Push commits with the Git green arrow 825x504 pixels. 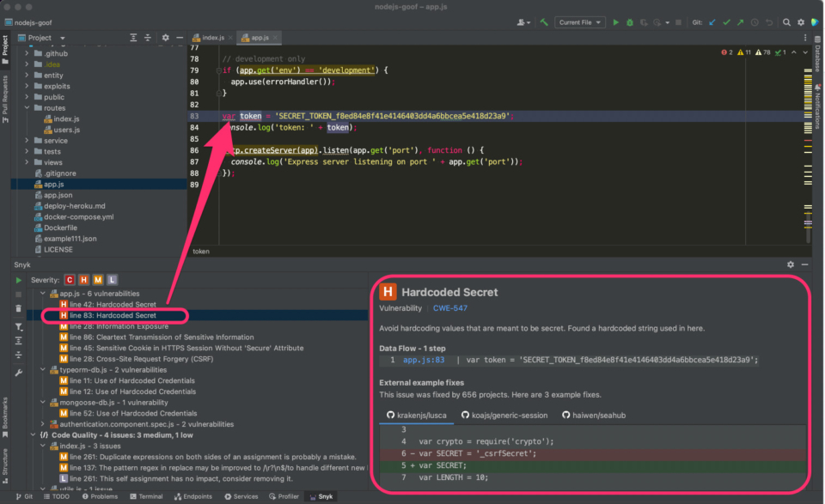pyautogui.click(x=740, y=22)
